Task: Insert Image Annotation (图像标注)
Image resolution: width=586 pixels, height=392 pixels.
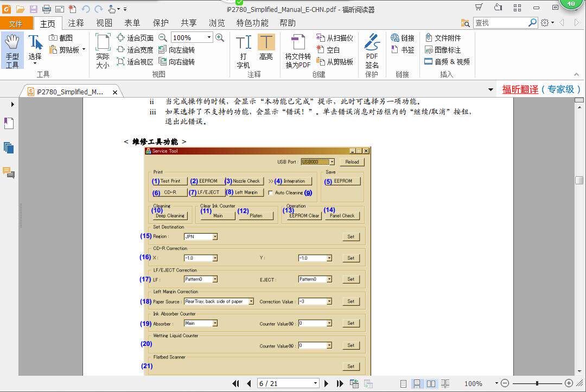Action: coord(443,50)
